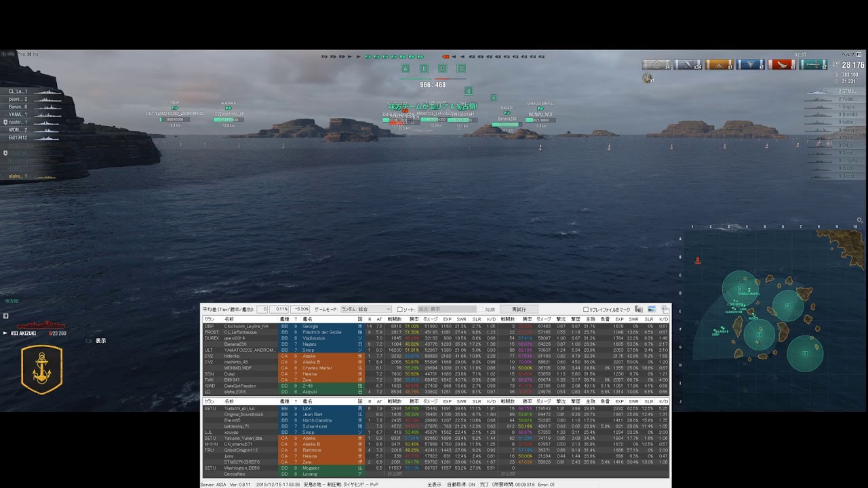Click the gold anchor clan emblem

click(x=42, y=369)
